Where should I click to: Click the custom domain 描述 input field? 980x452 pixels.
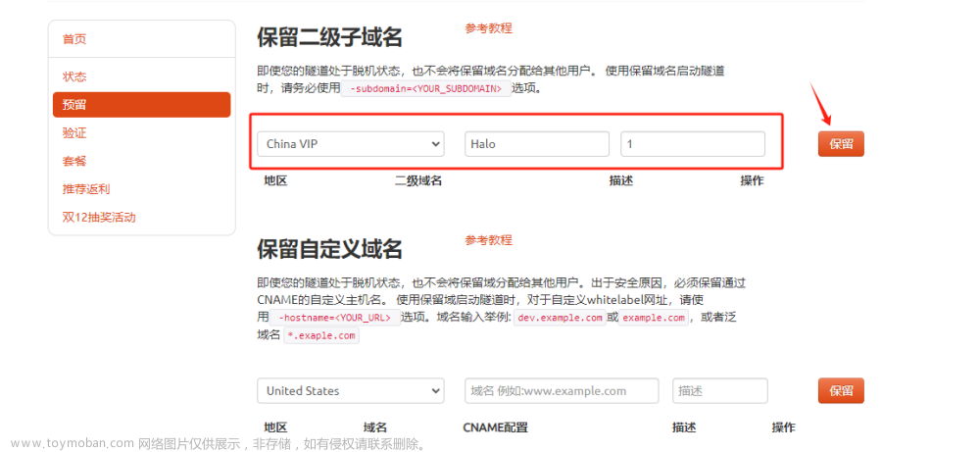tap(720, 391)
